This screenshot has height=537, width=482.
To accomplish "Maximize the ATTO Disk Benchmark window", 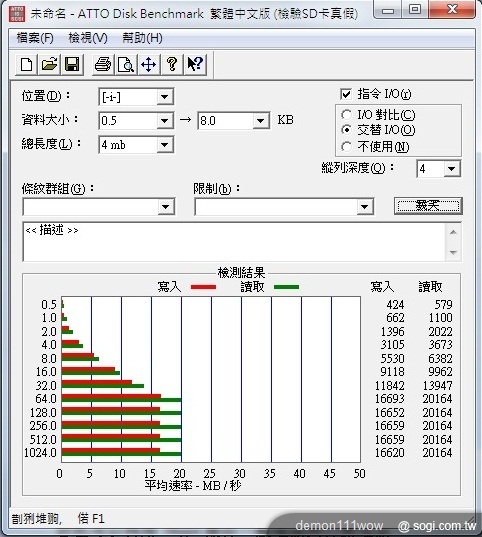I will point(415,10).
